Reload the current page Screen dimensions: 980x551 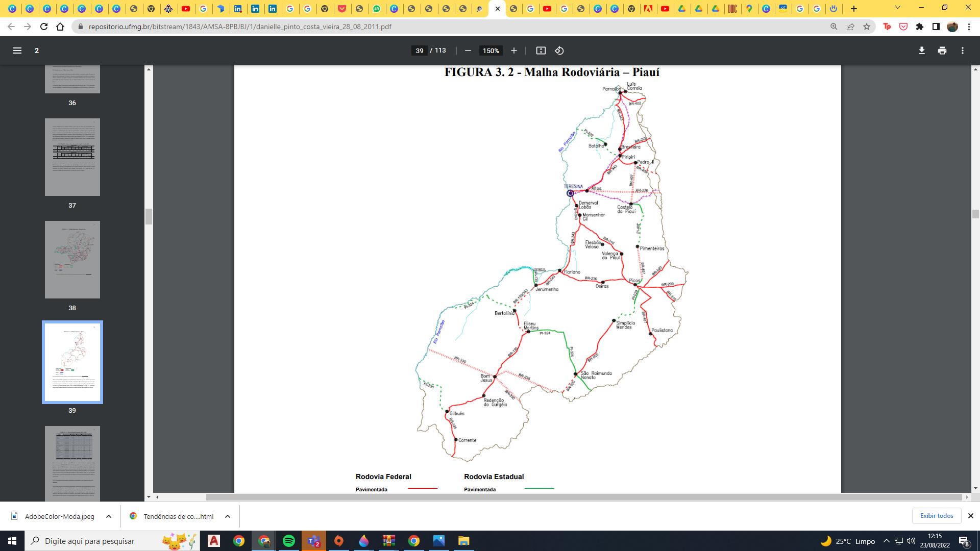(44, 27)
